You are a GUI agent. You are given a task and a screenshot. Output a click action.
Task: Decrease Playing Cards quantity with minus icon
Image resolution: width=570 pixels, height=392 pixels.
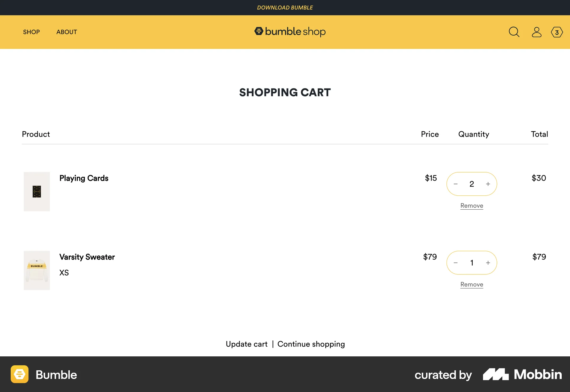point(455,184)
